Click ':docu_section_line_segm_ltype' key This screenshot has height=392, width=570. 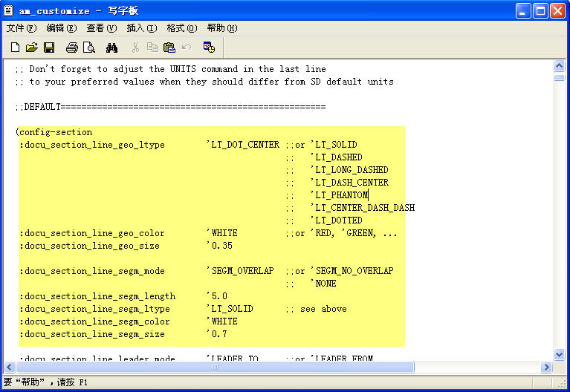(94, 309)
